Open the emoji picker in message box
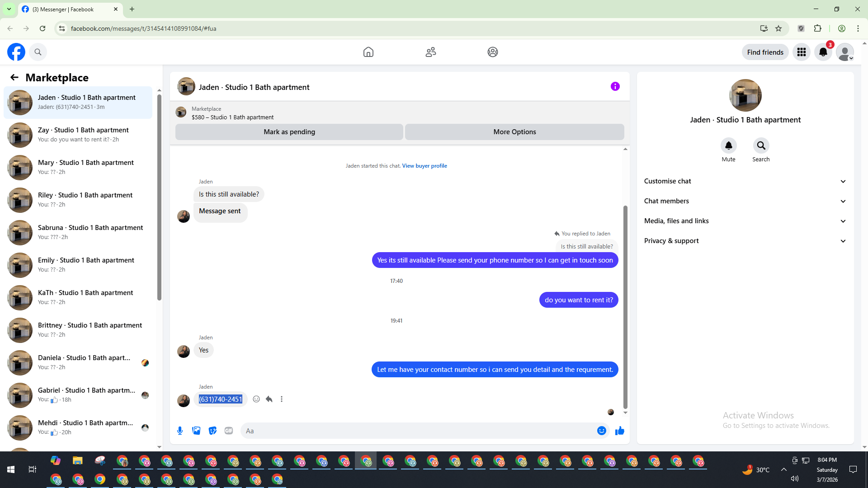Image resolution: width=868 pixels, height=488 pixels. pyautogui.click(x=602, y=431)
